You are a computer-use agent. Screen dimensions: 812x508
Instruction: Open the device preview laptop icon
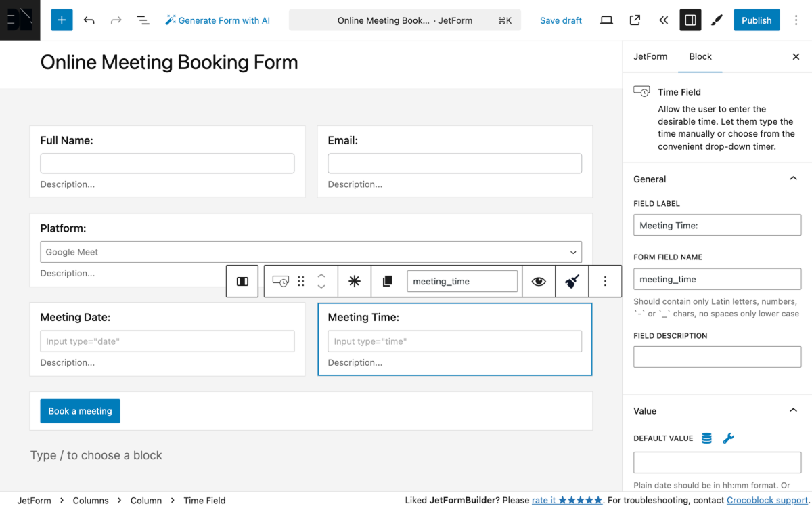pos(606,20)
